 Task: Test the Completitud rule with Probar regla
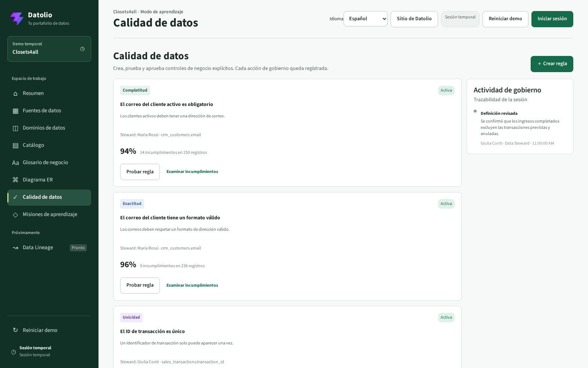pos(140,172)
